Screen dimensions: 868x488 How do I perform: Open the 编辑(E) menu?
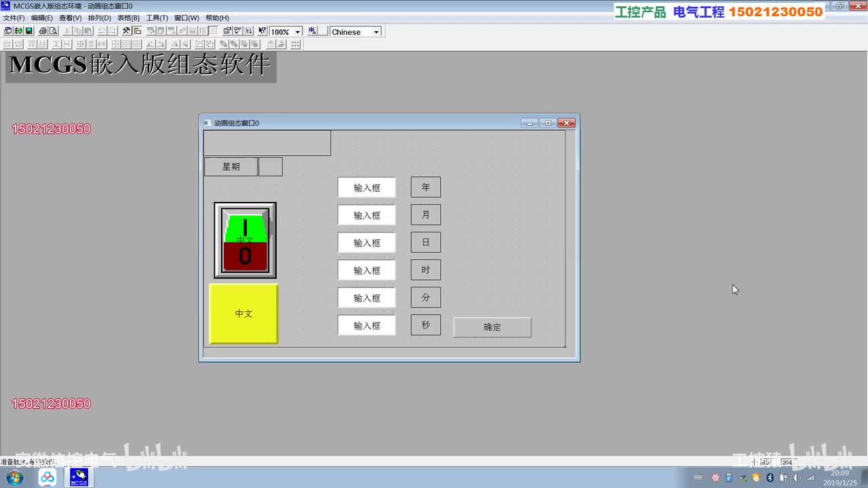42,18
